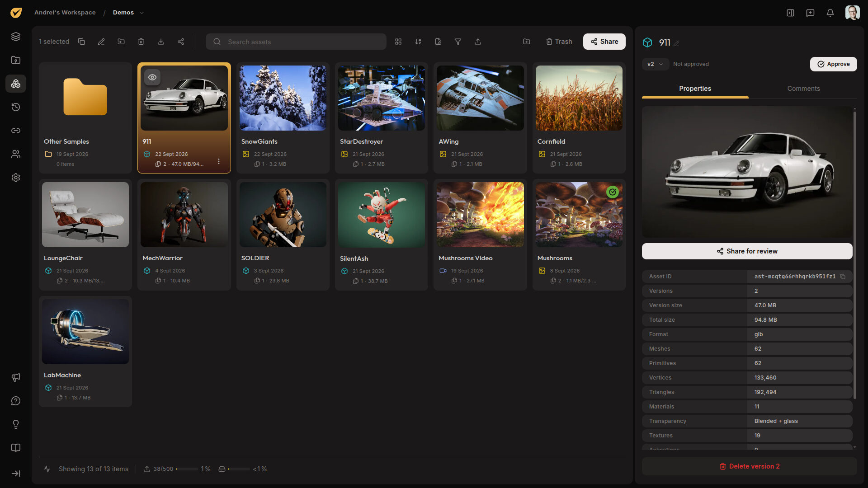
Task: Click the Share for review button
Action: (x=747, y=251)
